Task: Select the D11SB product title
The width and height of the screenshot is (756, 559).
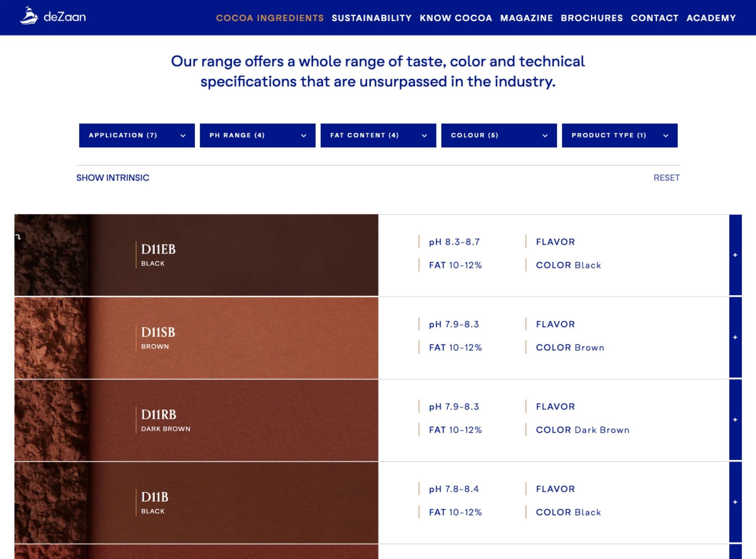Action: (x=158, y=332)
